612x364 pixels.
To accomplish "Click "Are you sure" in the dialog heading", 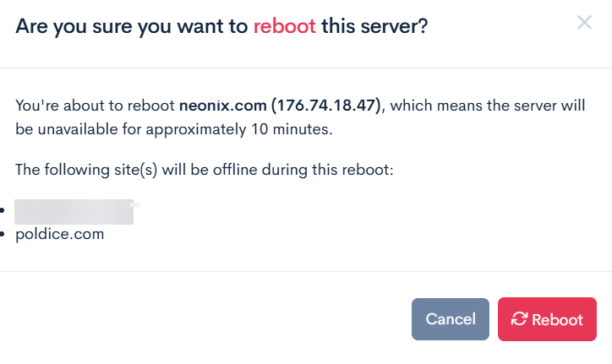I will pyautogui.click(x=72, y=26).
